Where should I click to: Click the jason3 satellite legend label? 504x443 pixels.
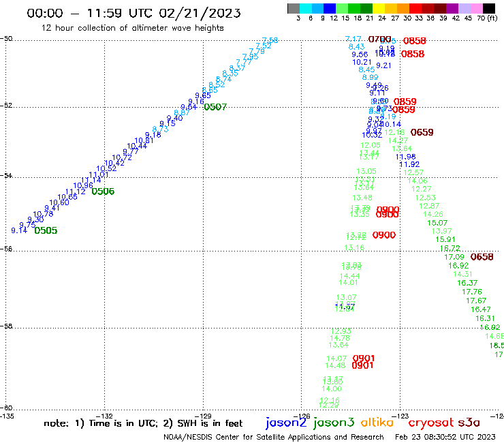(334, 423)
